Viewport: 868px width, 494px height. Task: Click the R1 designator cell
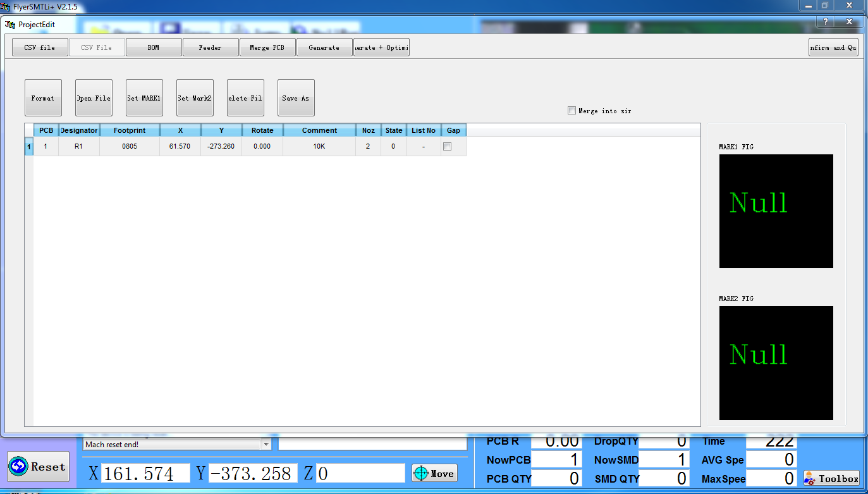coord(79,147)
